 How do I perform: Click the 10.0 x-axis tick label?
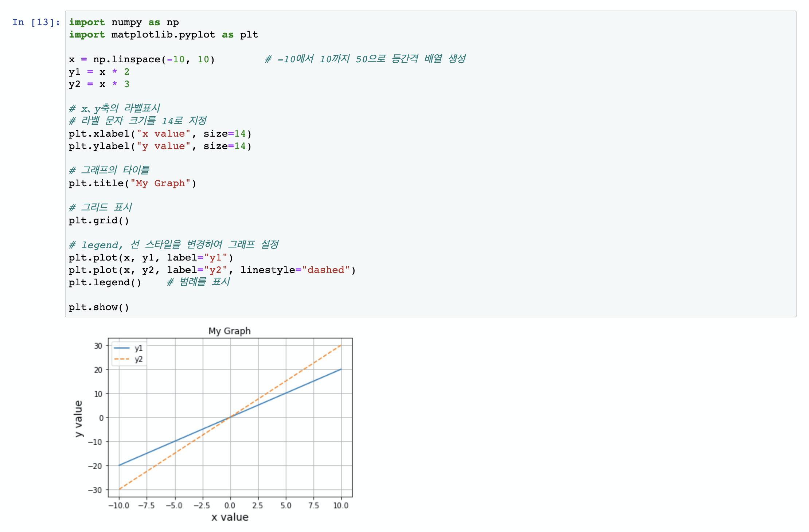(x=341, y=505)
